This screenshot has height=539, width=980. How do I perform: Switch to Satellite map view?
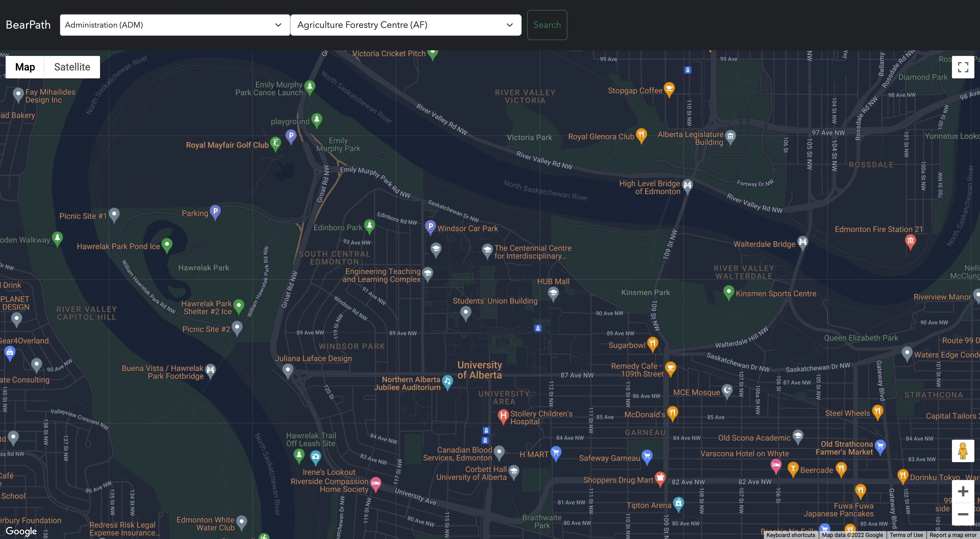point(72,67)
